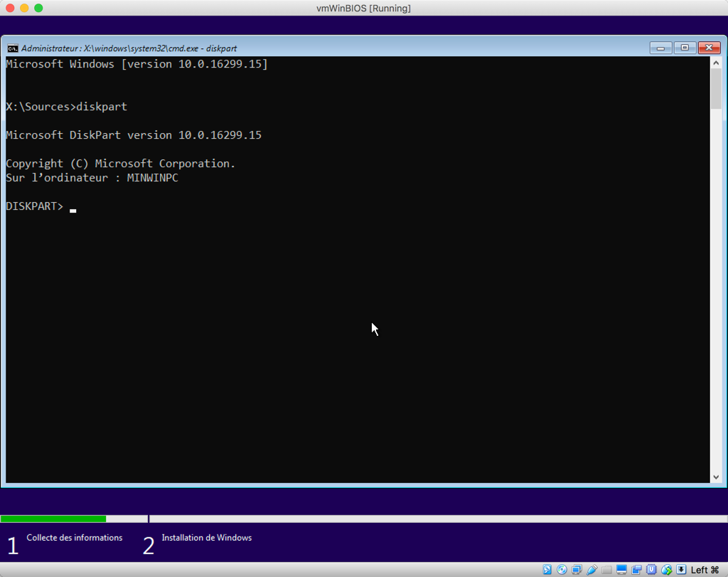Maximize the diskpart command window
Image resolution: width=728 pixels, height=577 pixels.
[x=685, y=48]
